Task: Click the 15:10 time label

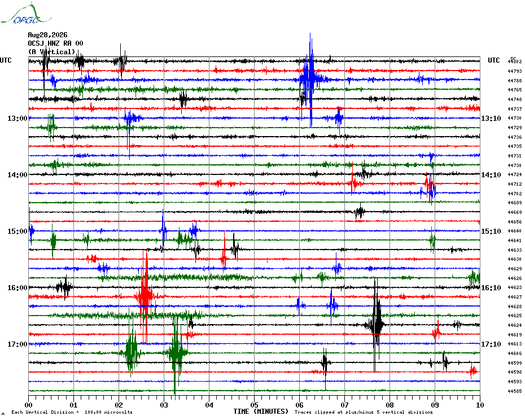Action: 491,231
